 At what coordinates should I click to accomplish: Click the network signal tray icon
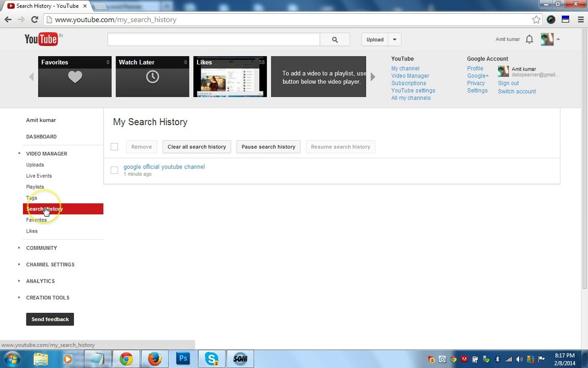pos(508,359)
